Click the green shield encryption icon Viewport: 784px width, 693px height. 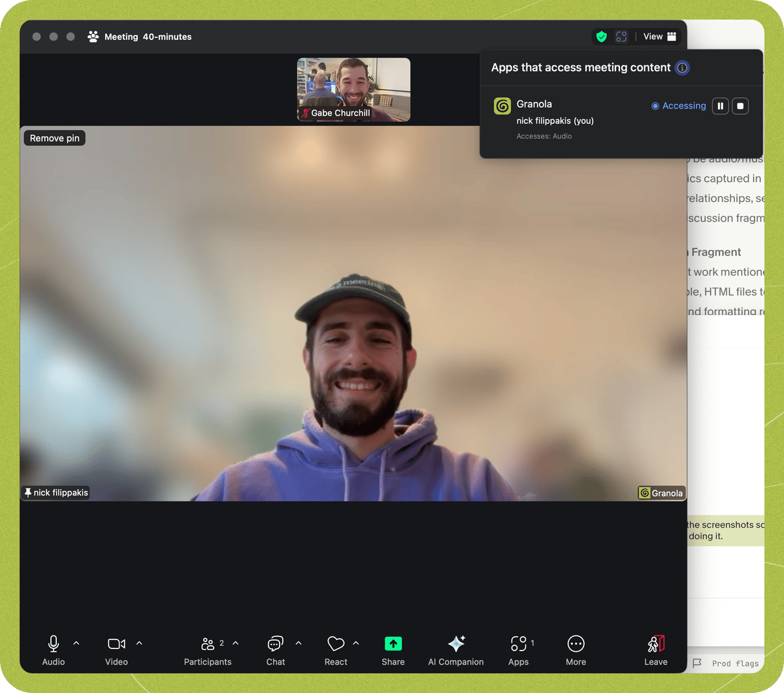click(602, 37)
